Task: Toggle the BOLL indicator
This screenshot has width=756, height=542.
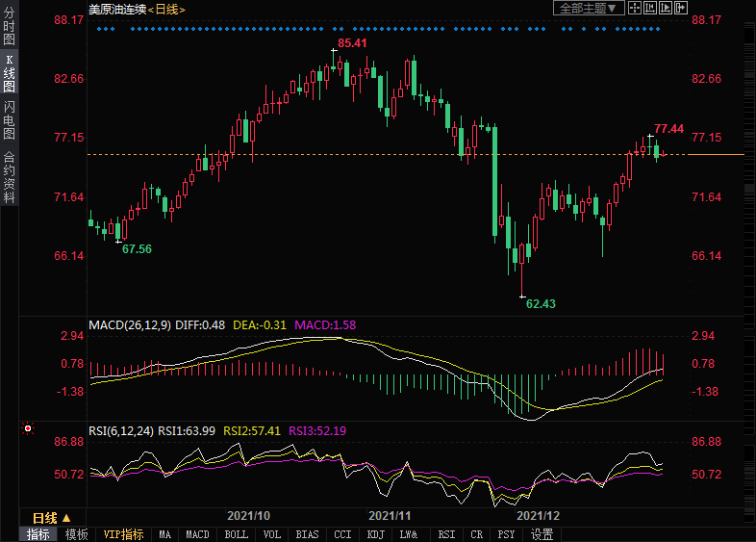Action: click(236, 534)
